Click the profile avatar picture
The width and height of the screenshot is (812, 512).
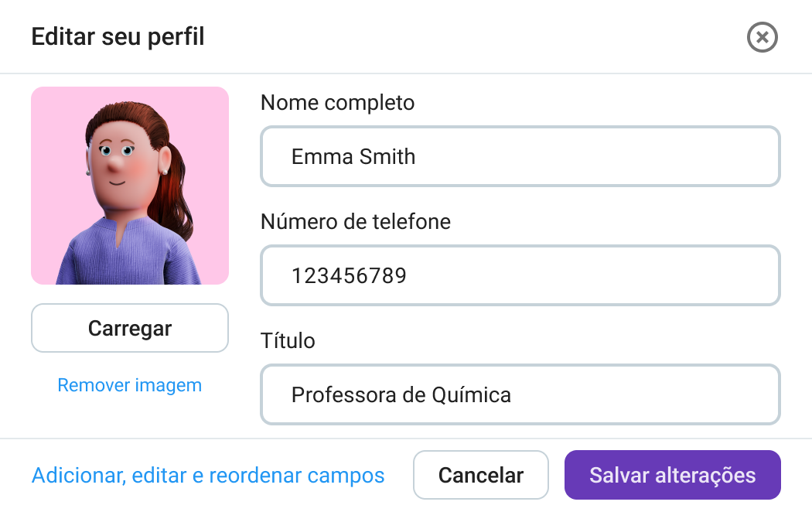click(130, 186)
